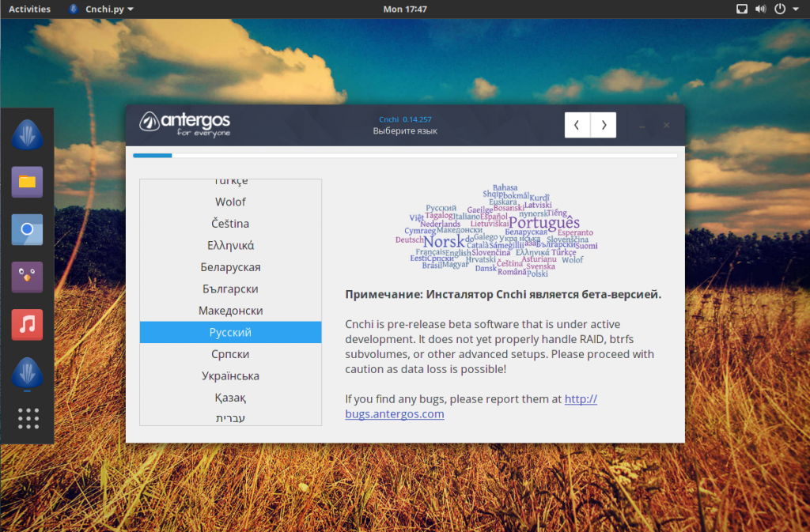Go back with the left chevron button
Screen dimensions: 810x532
[577, 125]
